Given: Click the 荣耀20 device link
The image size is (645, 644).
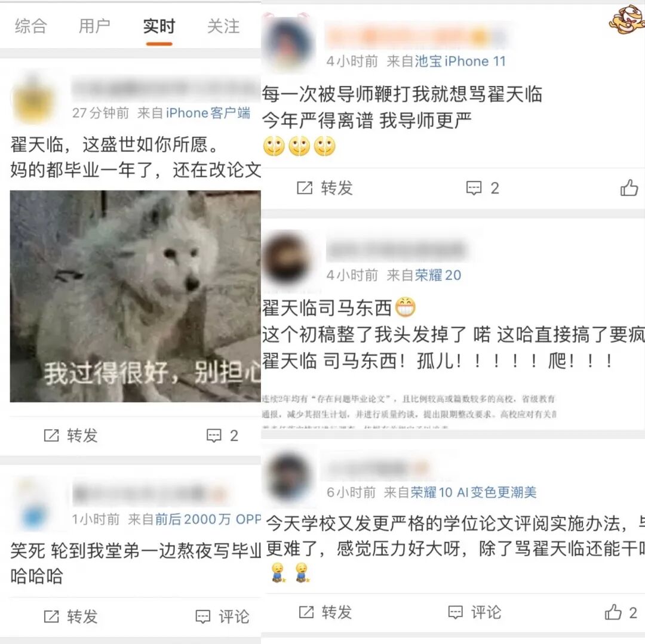Looking at the screenshot, I should click(x=438, y=275).
